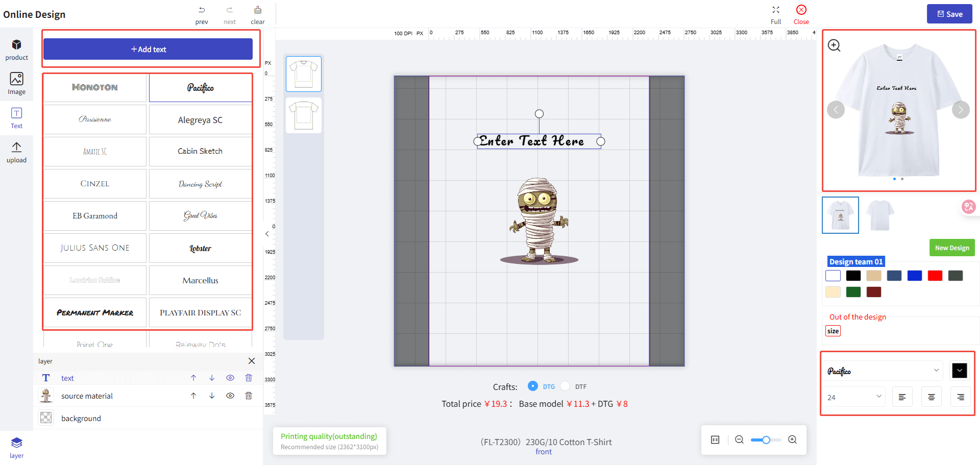
Task: Click the clear canvas icon
Action: click(258, 10)
